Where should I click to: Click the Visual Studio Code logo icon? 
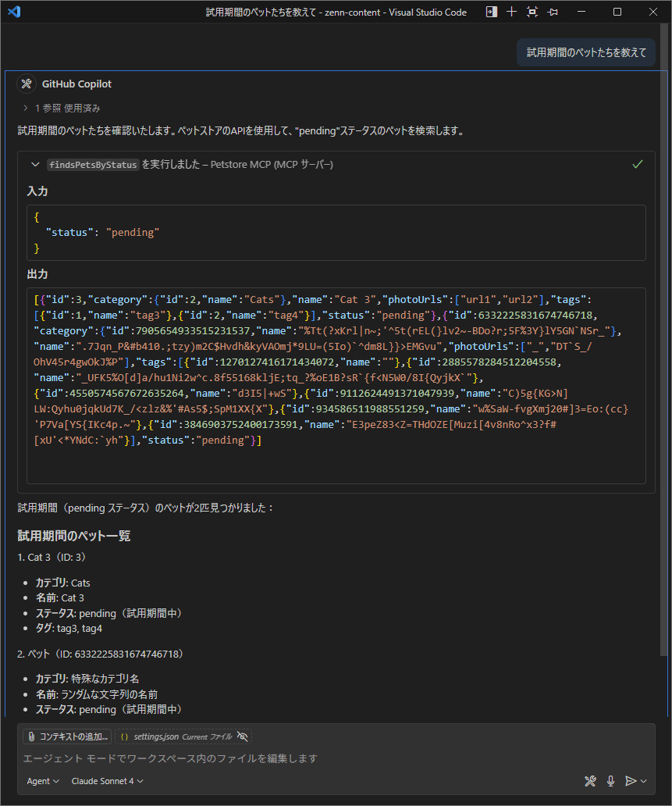coord(14,11)
